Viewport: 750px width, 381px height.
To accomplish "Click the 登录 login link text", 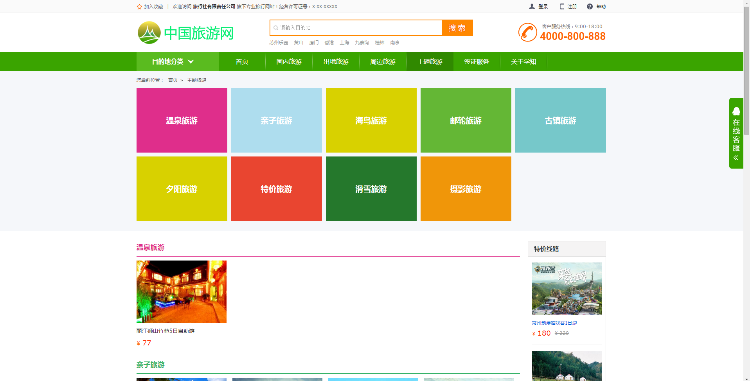I will tap(543, 7).
